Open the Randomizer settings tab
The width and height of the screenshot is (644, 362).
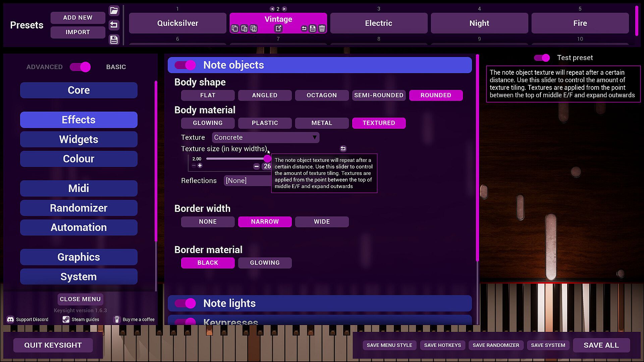coord(79,208)
